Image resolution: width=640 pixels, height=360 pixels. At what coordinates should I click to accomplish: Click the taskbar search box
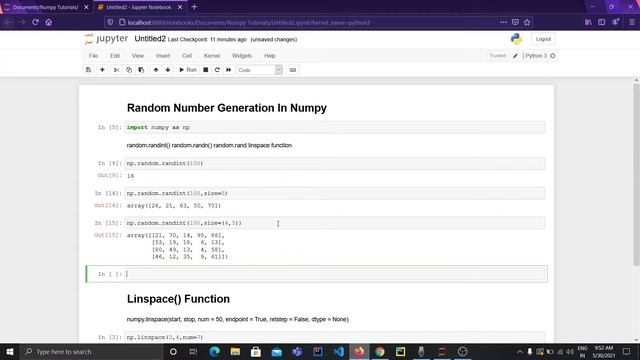pyautogui.click(x=92, y=351)
